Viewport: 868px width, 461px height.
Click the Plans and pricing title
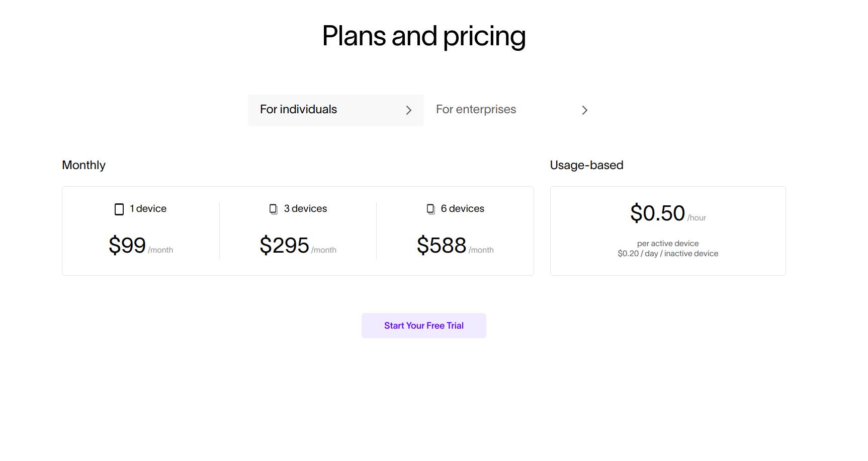pos(424,36)
